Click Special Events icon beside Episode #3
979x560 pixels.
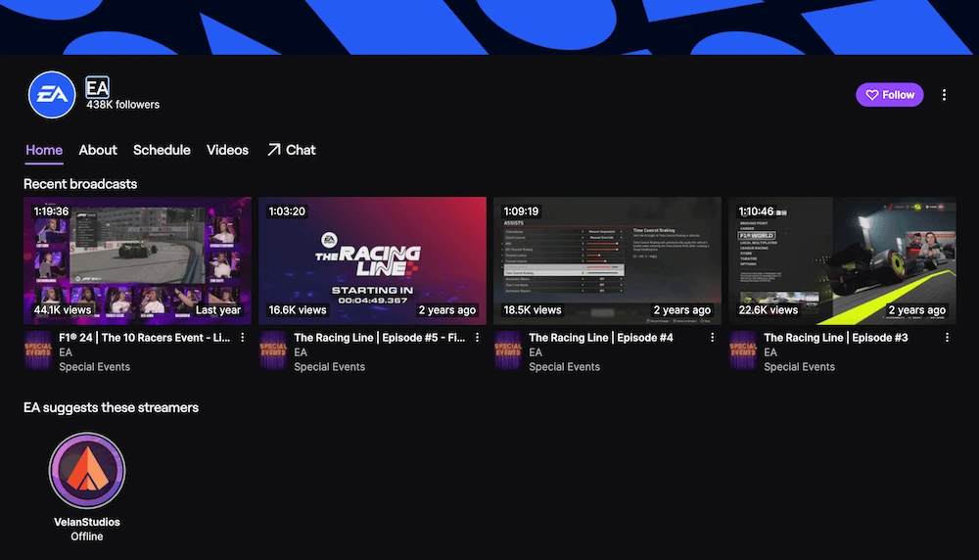(x=743, y=350)
